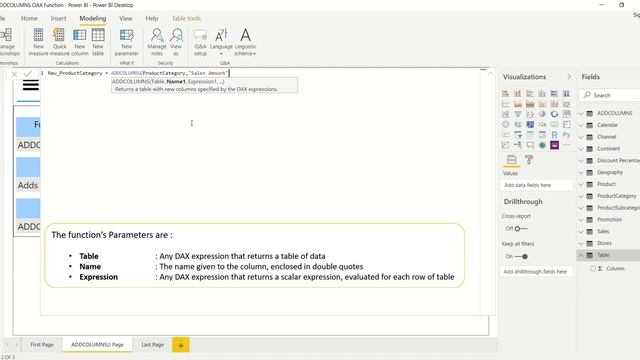Select the Line chart visual

[x=505, y=104]
